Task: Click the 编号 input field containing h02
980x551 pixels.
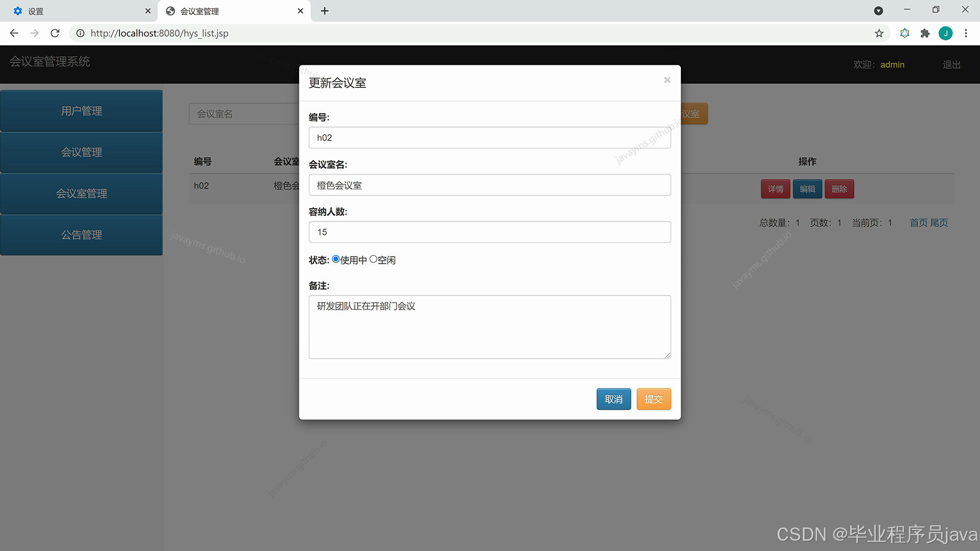Action: (x=489, y=138)
